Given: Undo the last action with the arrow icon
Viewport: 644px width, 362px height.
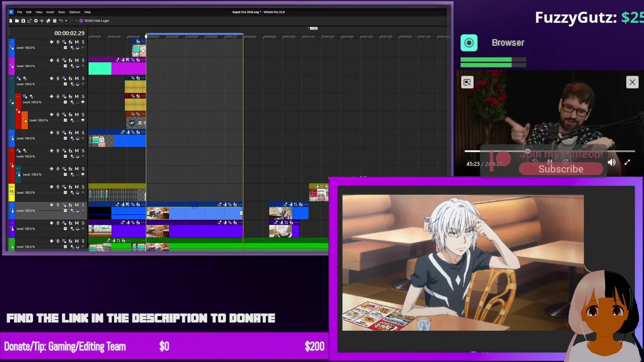Looking at the screenshot, I should (61, 21).
